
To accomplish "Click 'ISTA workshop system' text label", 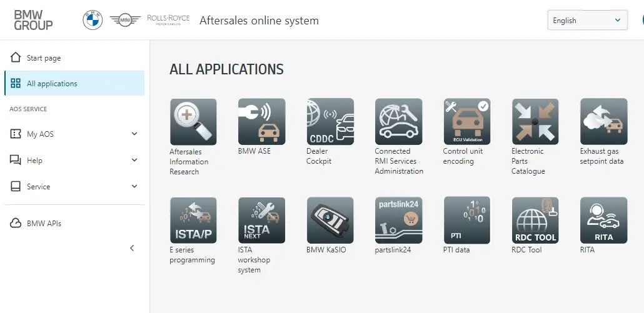I will [x=255, y=260].
